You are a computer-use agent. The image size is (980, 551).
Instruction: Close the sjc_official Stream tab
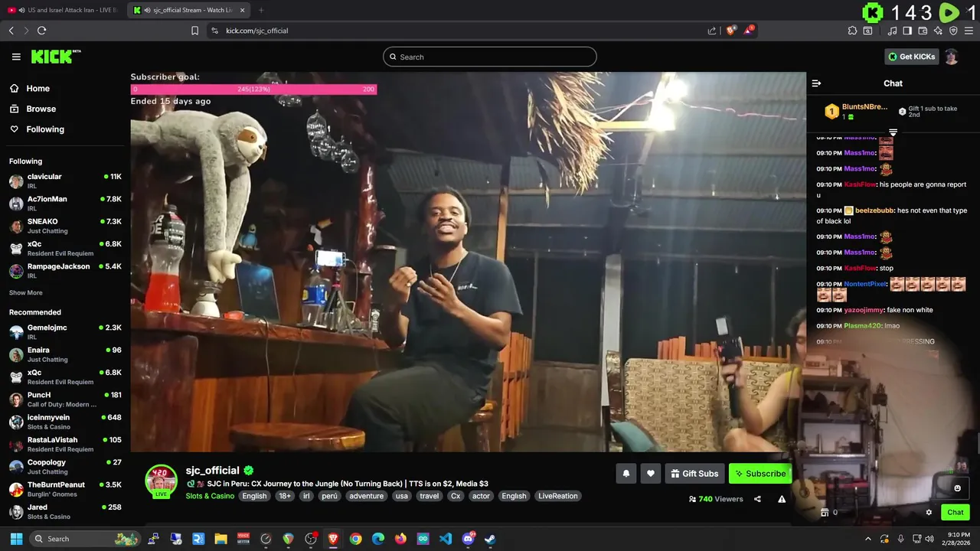click(x=243, y=10)
